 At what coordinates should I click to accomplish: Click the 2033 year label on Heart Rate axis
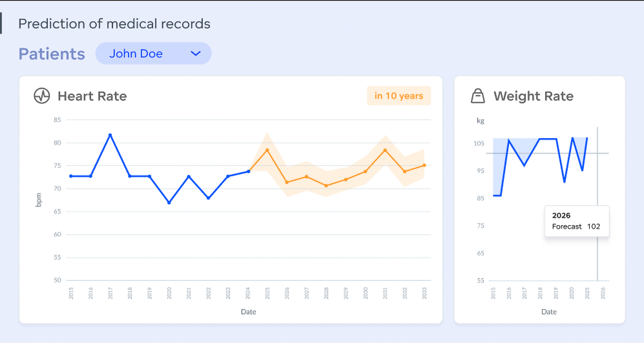pos(424,293)
